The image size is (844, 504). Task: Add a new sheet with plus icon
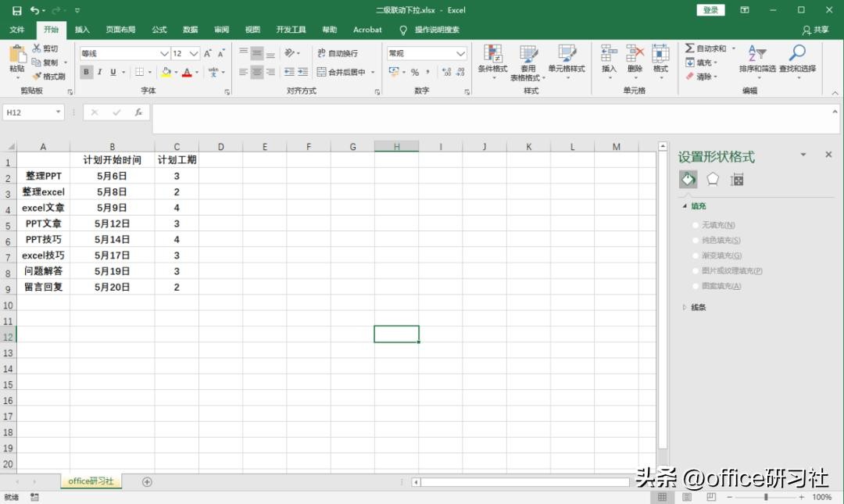tap(147, 481)
